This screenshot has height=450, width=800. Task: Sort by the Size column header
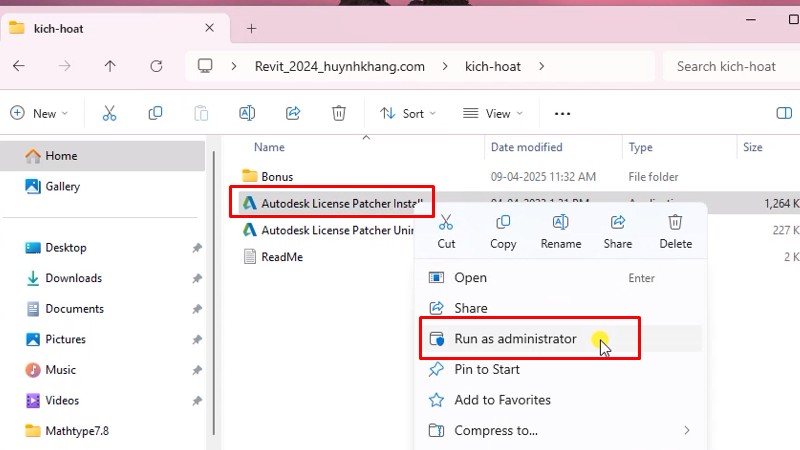pos(753,147)
